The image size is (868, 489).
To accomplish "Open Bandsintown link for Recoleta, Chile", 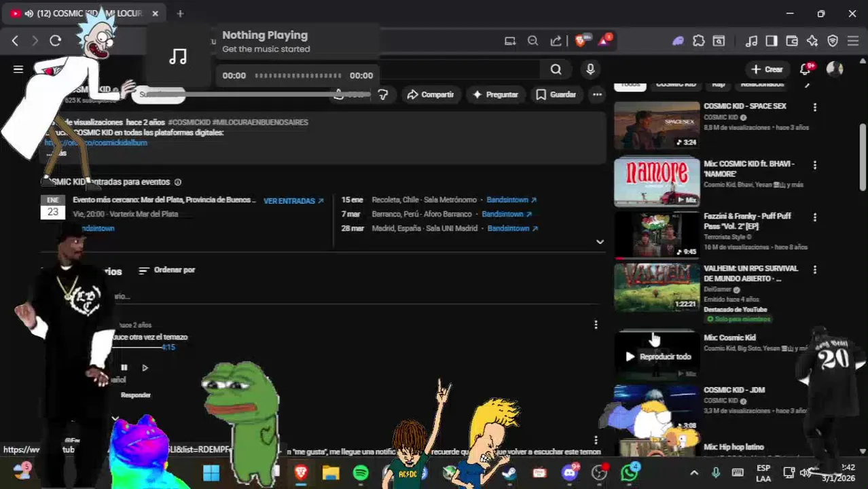I will [x=511, y=200].
